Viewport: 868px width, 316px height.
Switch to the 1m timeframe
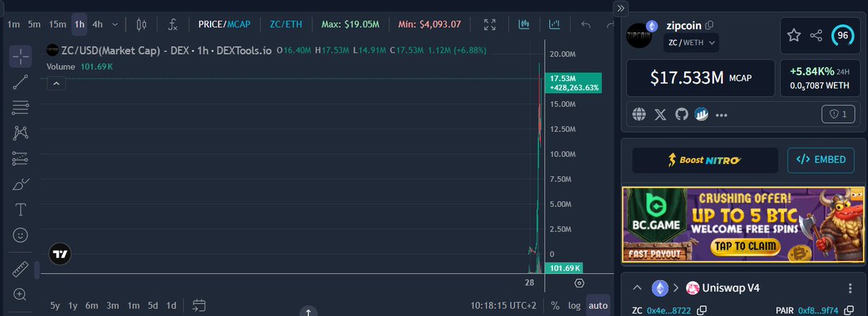(x=13, y=25)
